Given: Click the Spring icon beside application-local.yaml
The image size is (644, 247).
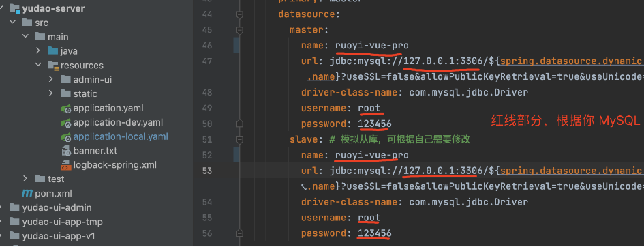Looking at the screenshot, I should [66, 136].
